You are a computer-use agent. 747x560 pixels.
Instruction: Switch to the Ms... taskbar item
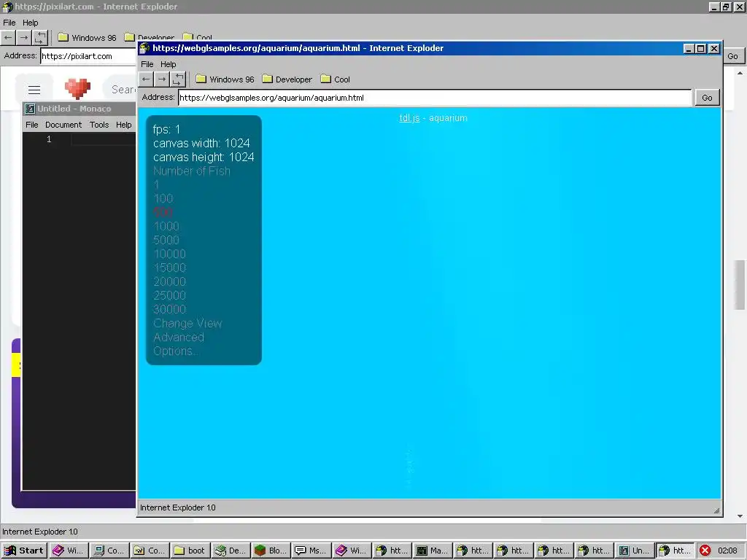(311, 551)
